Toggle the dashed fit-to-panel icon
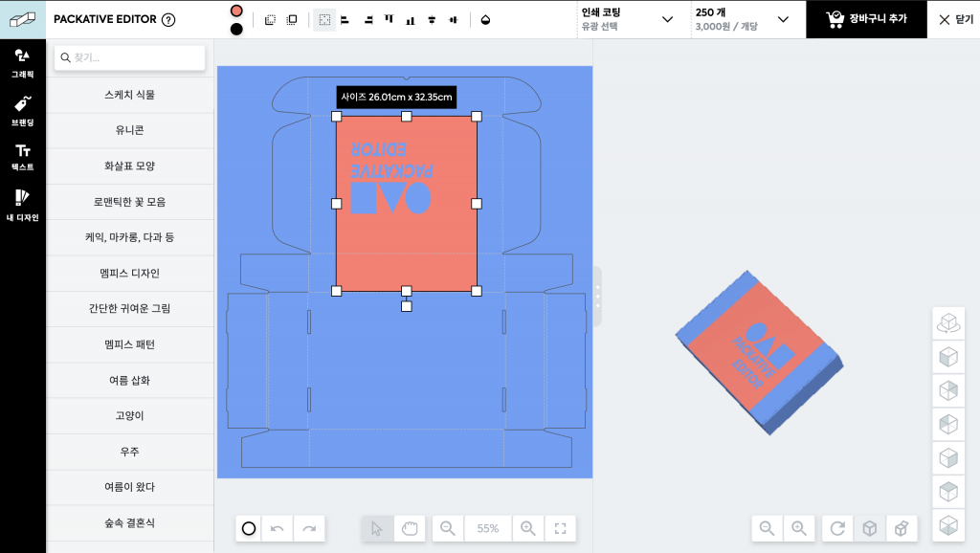The height and width of the screenshot is (553, 980). click(x=324, y=20)
